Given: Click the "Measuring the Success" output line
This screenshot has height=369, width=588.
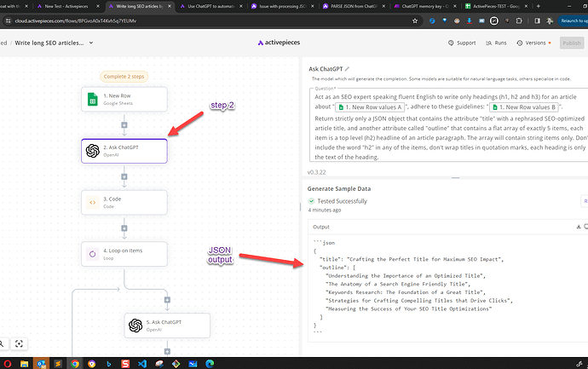Looking at the screenshot, I should click(x=408, y=308).
